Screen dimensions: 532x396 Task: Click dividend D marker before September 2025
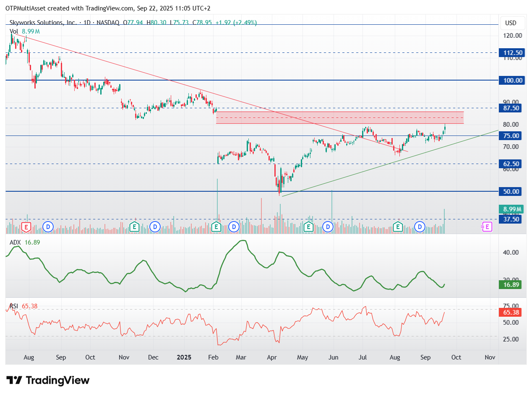420,227
